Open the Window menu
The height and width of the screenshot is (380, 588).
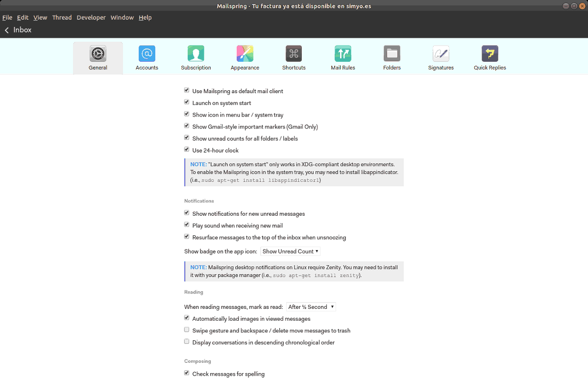(122, 18)
